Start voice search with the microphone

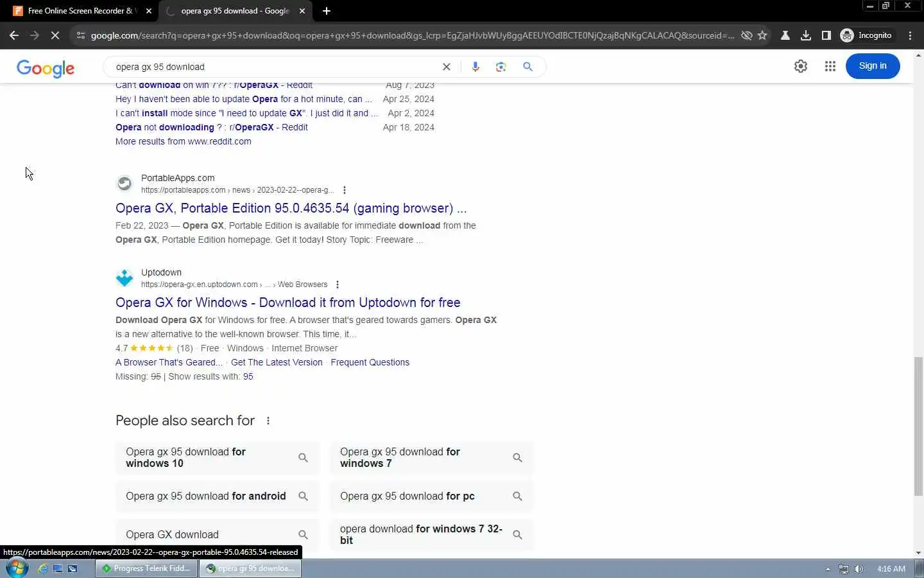pyautogui.click(x=475, y=67)
